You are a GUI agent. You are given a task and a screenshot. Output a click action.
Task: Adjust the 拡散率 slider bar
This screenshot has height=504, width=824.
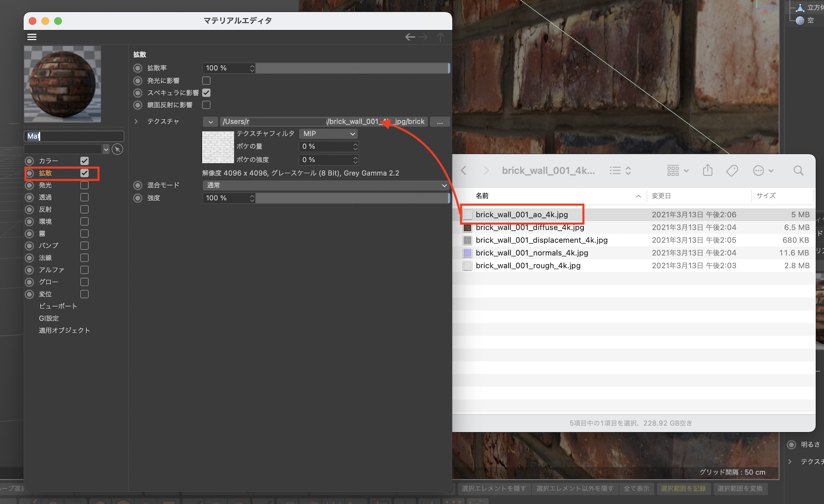pyautogui.click(x=351, y=68)
